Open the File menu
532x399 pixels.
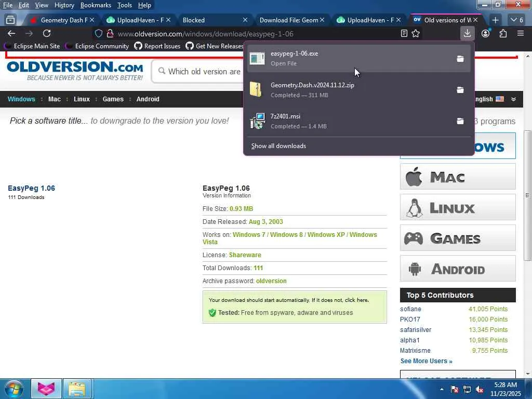coord(7,5)
